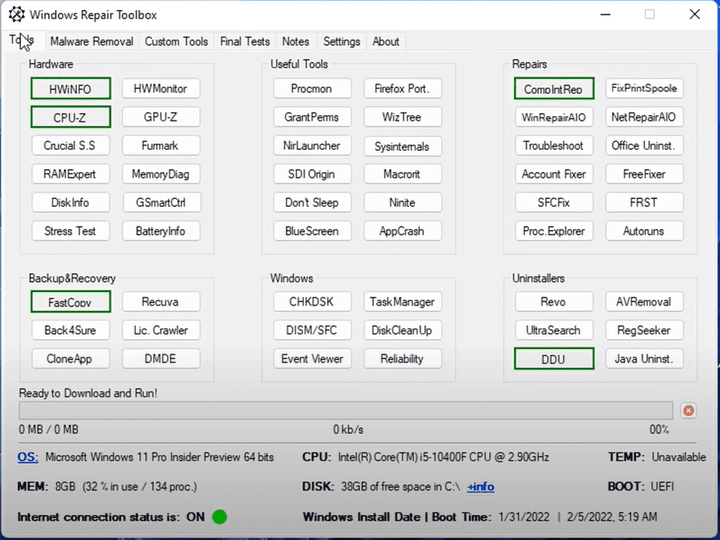Click the OS information link
This screenshot has width=720, height=540.
coord(28,457)
